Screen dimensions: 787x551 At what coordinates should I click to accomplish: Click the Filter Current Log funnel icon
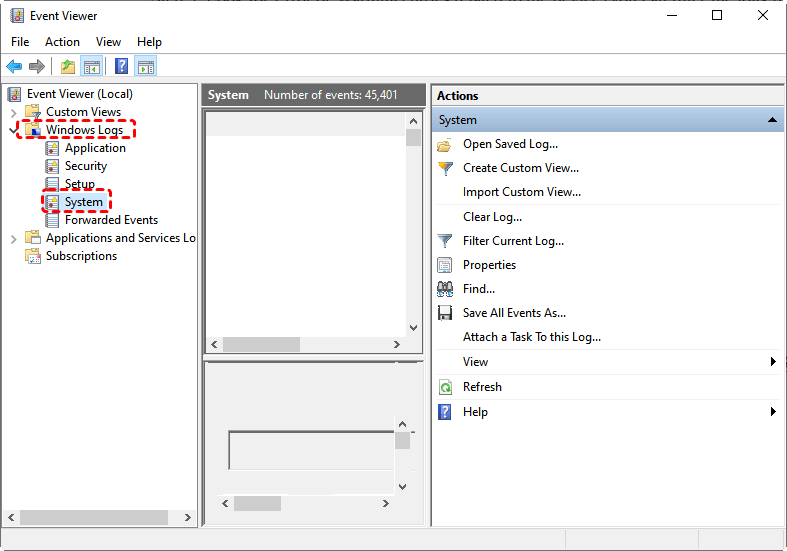coord(445,241)
